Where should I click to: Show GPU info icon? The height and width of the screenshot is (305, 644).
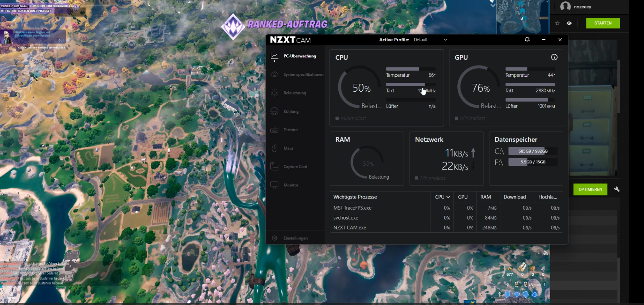point(554,57)
